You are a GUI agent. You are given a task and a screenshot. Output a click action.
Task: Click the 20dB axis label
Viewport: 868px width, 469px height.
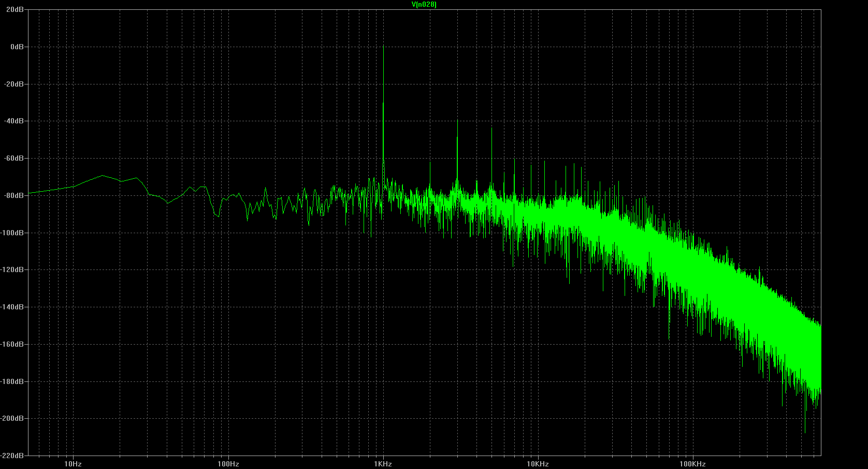(x=15, y=10)
